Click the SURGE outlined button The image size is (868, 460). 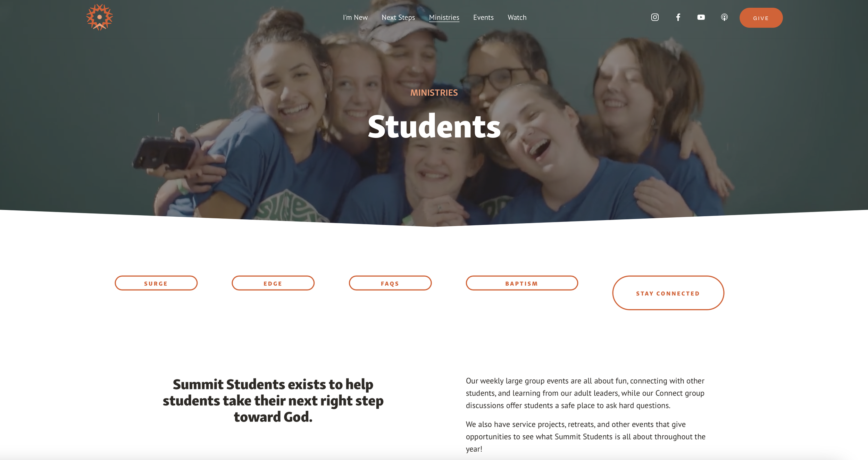coord(156,283)
